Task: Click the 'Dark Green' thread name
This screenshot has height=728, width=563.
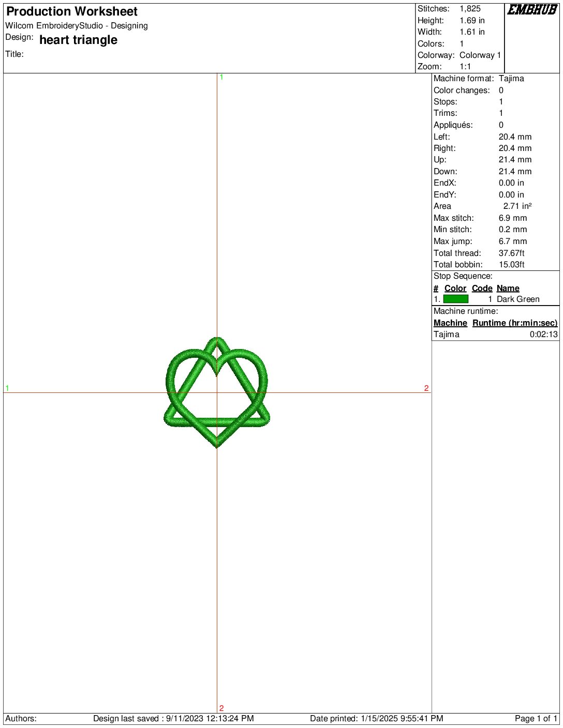Action: (518, 299)
